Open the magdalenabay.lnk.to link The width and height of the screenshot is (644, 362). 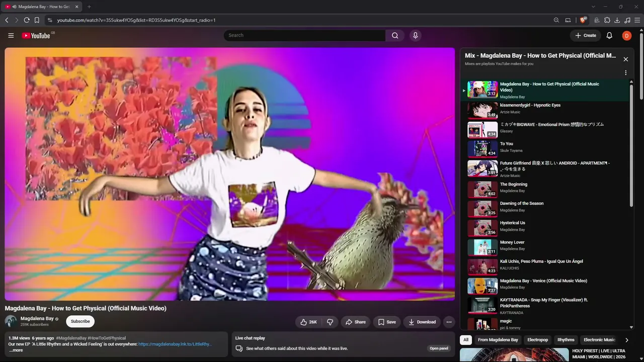point(175,344)
